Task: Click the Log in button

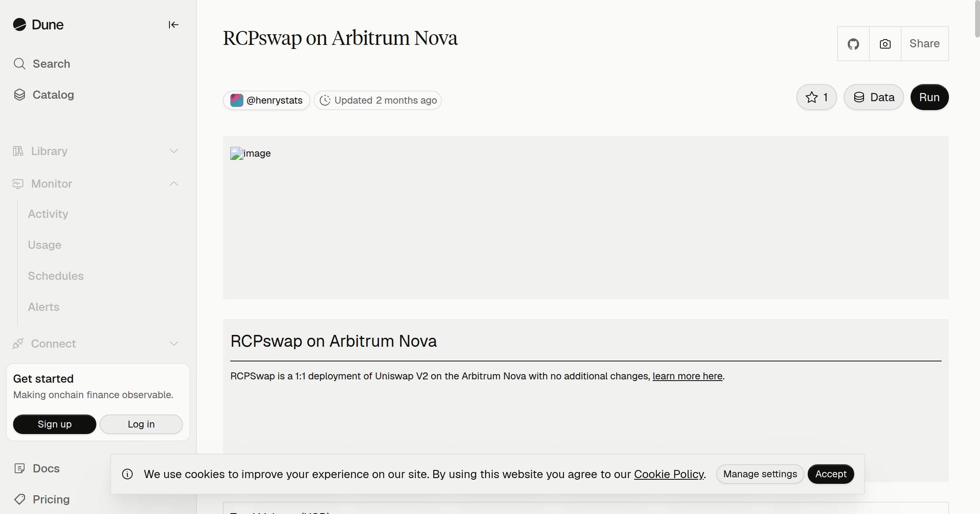Action: 141,424
